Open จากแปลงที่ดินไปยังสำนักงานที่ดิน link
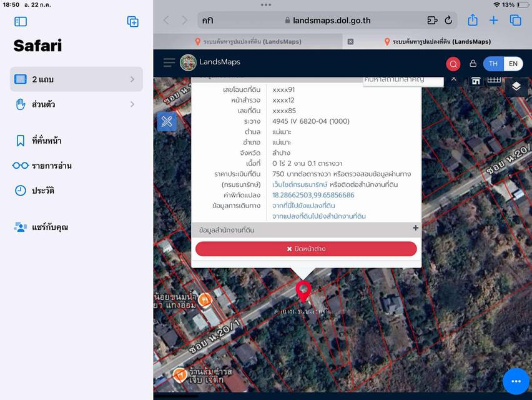The height and width of the screenshot is (400, 532). pyautogui.click(x=319, y=216)
